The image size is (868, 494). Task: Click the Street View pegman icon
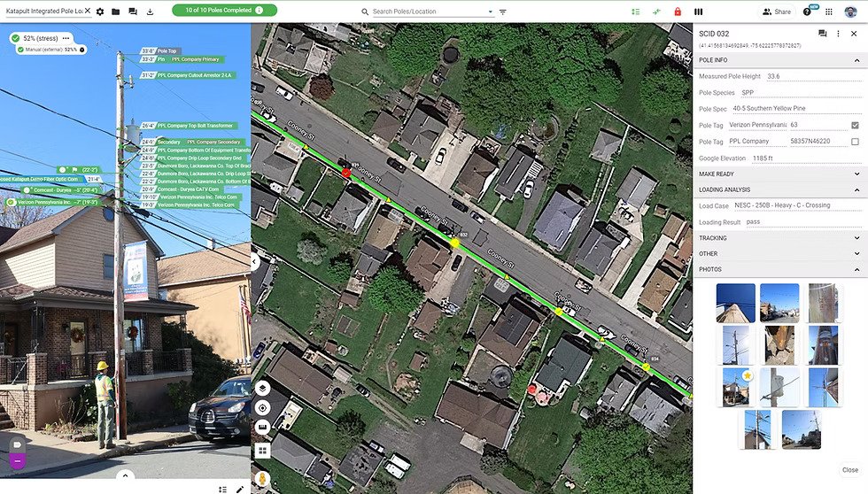[x=262, y=478]
